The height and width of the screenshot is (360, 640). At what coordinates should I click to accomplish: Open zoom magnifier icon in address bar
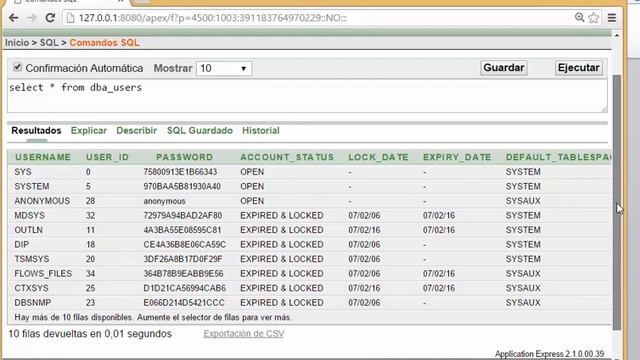pyautogui.click(x=579, y=18)
